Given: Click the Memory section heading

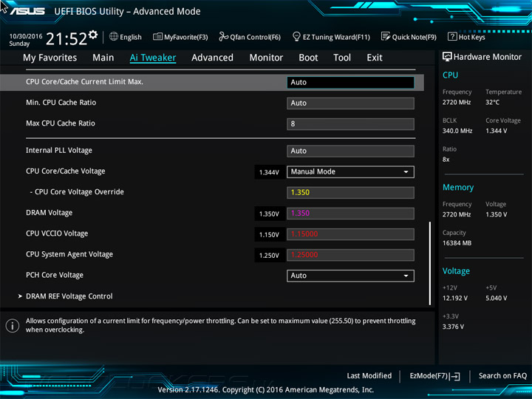Looking at the screenshot, I should pos(458,187).
